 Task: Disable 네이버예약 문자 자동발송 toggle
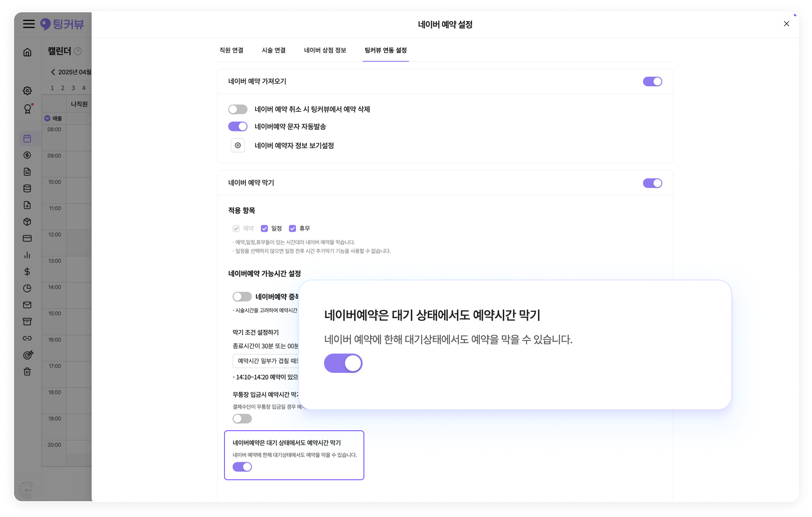[238, 127]
